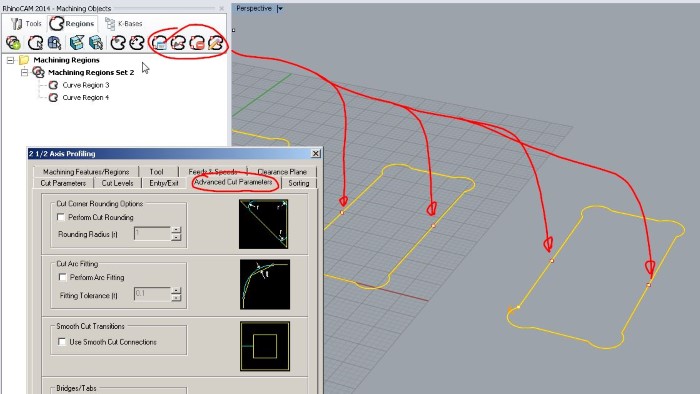Click the Machining Regions Set 2 icon
700x394 pixels.
(39, 72)
